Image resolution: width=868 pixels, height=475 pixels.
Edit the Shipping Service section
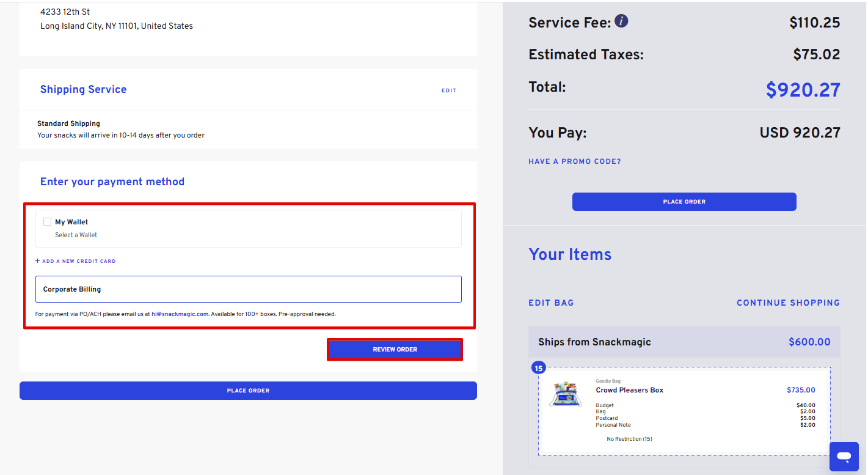point(448,90)
